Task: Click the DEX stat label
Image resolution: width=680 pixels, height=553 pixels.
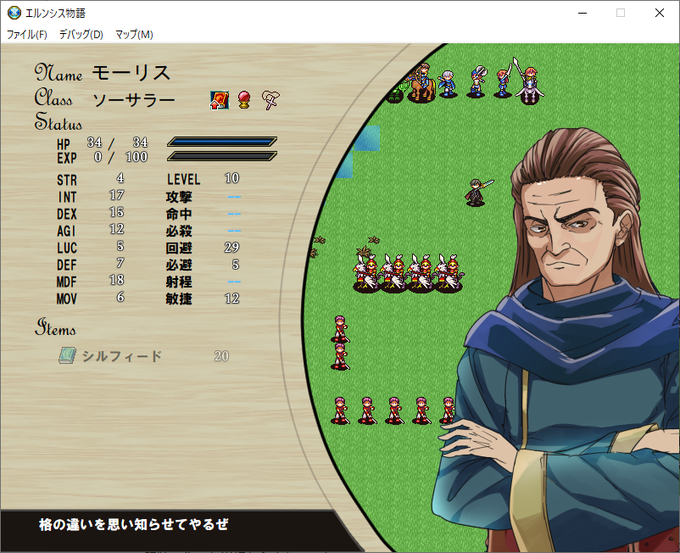Action: point(67,214)
